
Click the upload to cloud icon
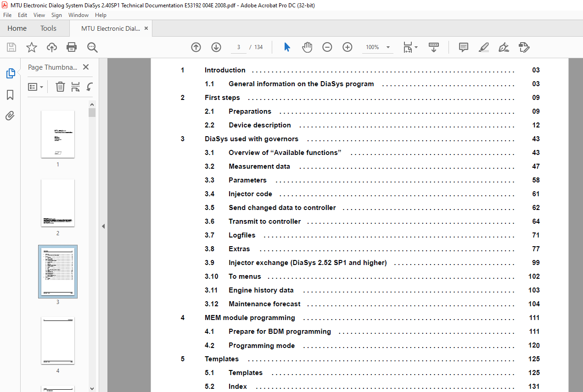52,47
